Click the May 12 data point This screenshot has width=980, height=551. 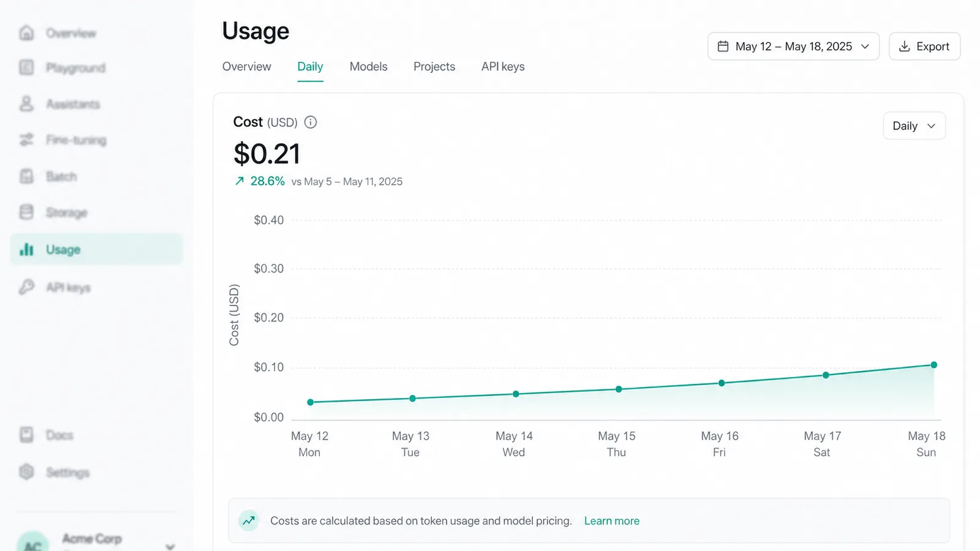[311, 402]
